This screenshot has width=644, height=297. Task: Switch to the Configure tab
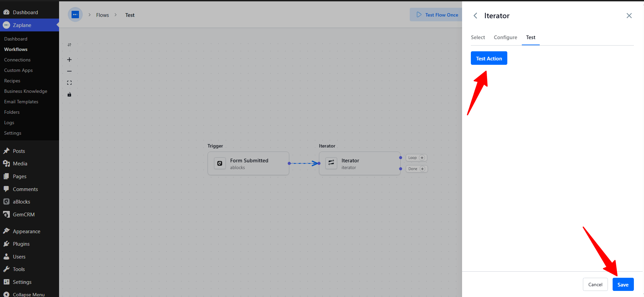[x=505, y=37]
